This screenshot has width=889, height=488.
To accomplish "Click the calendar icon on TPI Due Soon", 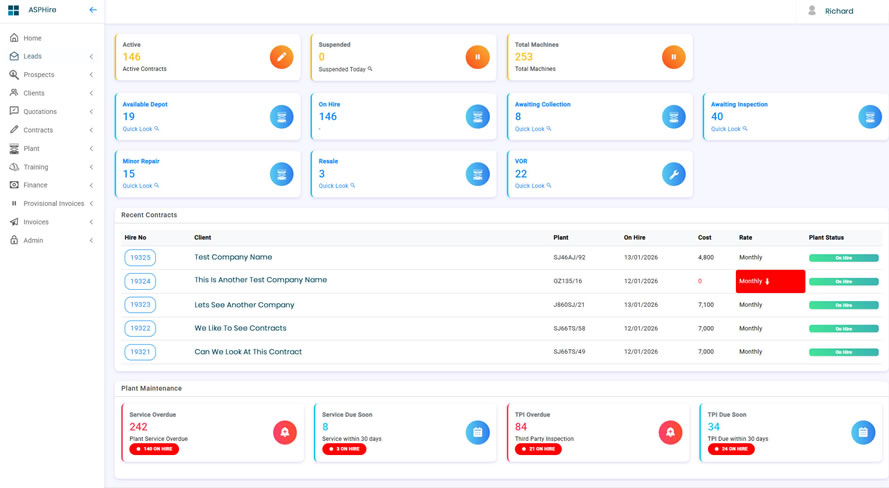I will point(862,432).
